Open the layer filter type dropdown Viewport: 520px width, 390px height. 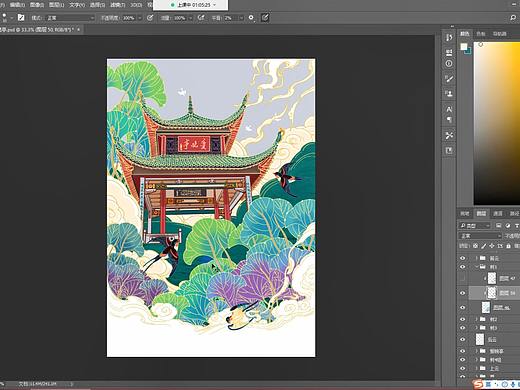coord(475,226)
